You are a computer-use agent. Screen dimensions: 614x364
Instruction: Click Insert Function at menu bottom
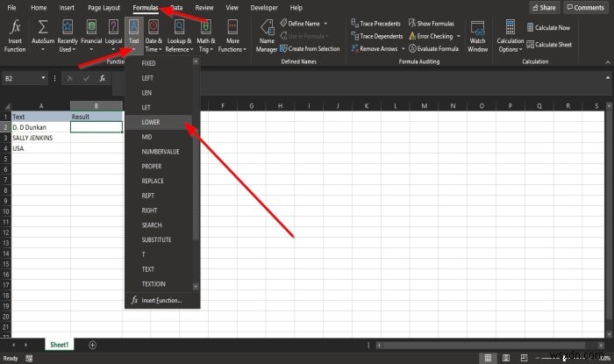tap(162, 300)
